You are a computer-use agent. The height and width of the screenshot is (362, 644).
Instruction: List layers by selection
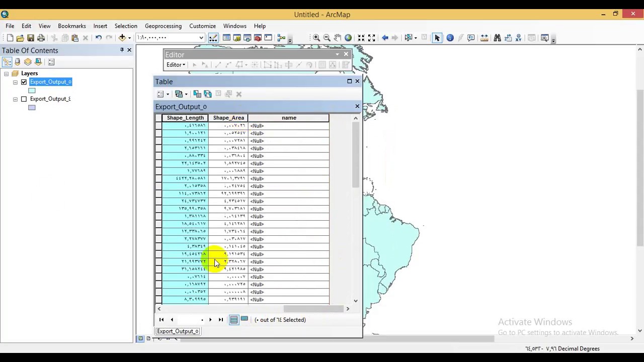pos(38,62)
